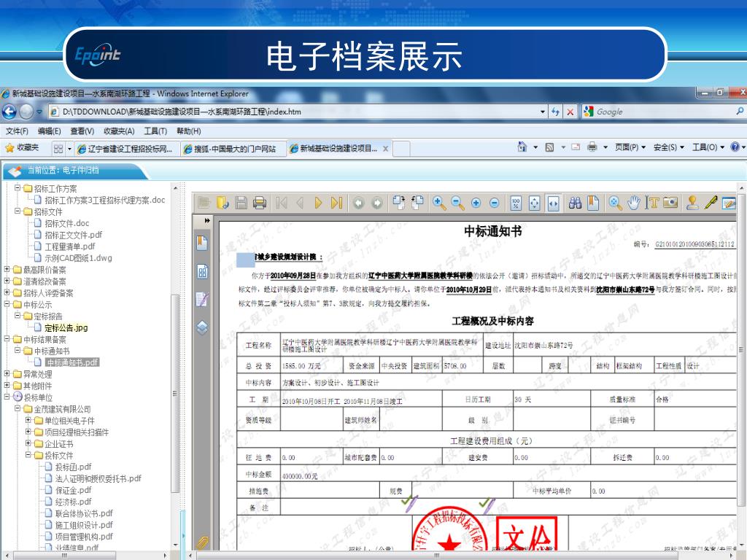This screenshot has height=560, width=747.
Task: Click the save disk icon in PDF toolbar
Action: coord(241,203)
